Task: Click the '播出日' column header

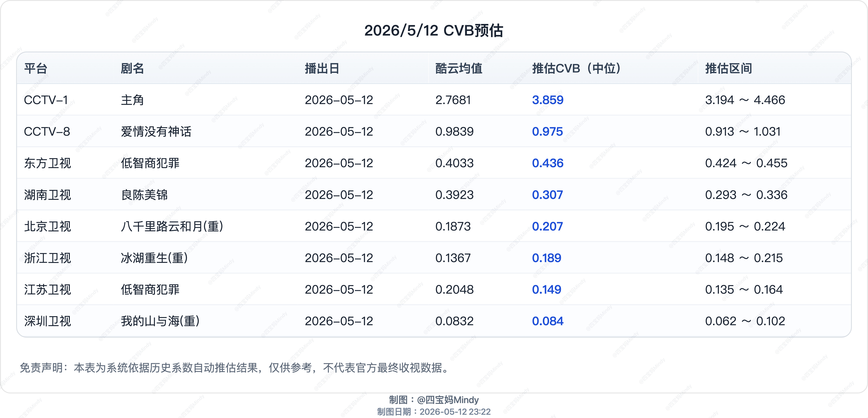Action: click(x=322, y=68)
